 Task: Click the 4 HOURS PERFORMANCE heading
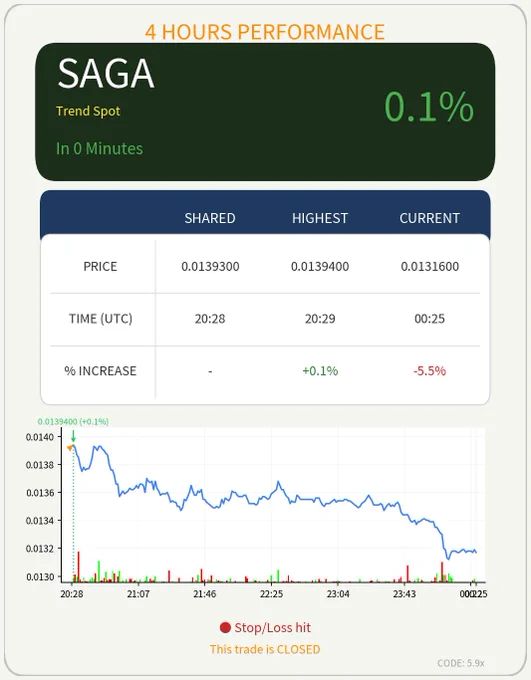click(265, 32)
